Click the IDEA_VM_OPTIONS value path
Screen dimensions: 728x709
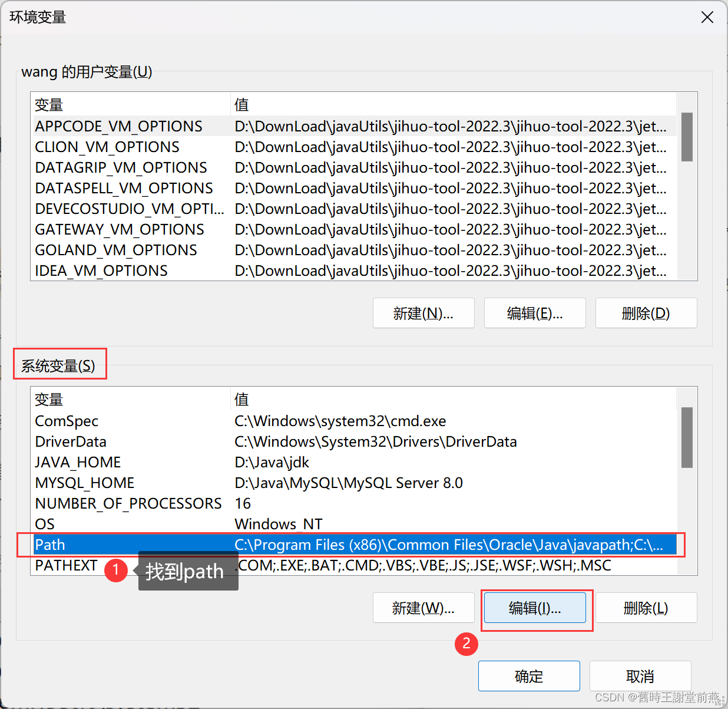click(451, 271)
